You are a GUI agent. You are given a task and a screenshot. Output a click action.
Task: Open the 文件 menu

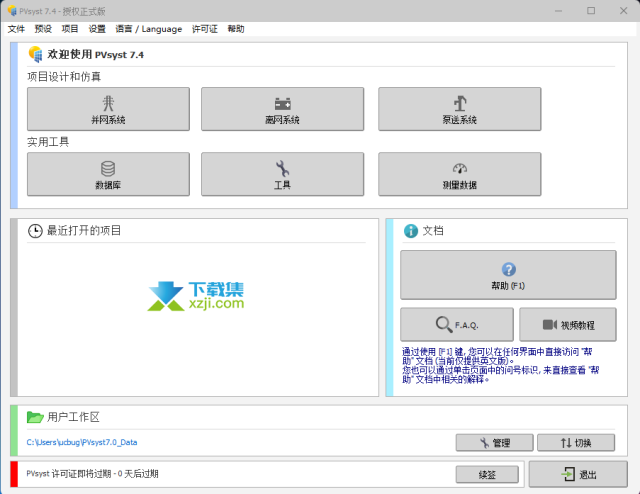(x=16, y=29)
